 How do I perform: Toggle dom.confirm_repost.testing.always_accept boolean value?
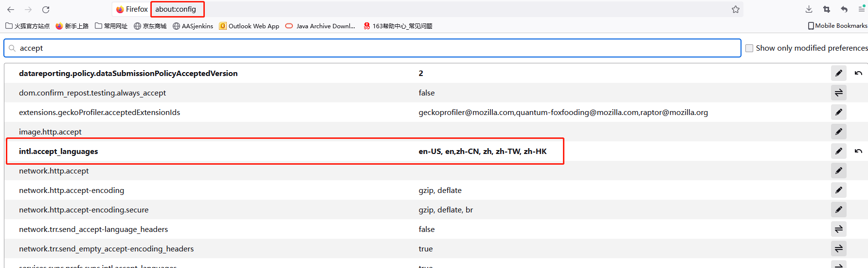pyautogui.click(x=838, y=93)
